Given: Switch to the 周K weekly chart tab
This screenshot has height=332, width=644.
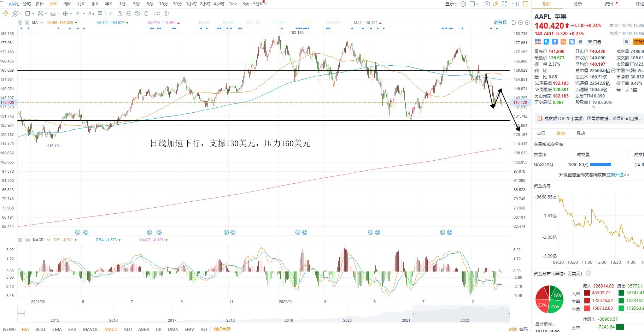Looking at the screenshot, I should [x=67, y=4].
